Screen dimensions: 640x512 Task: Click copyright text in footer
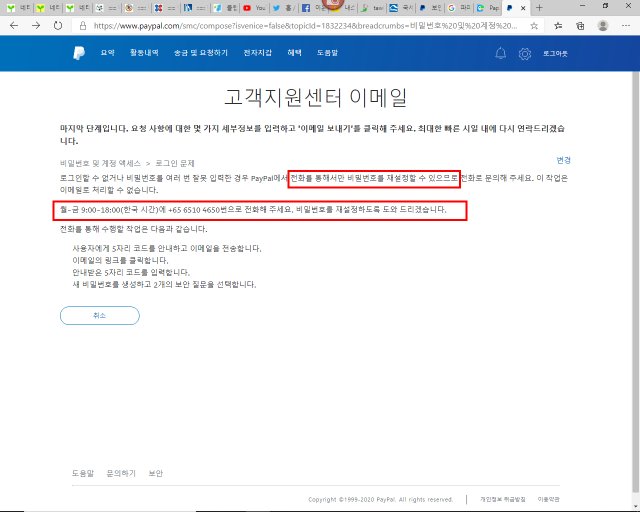(380, 499)
